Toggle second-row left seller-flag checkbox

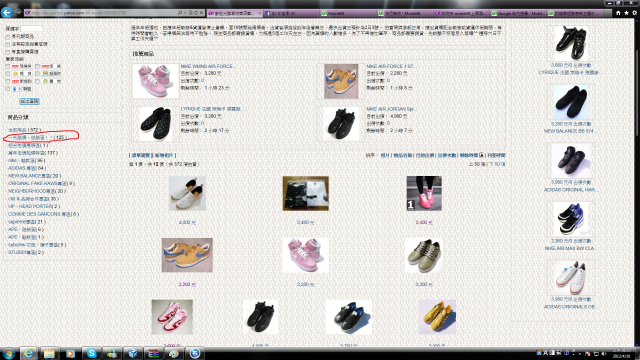pos(8,73)
